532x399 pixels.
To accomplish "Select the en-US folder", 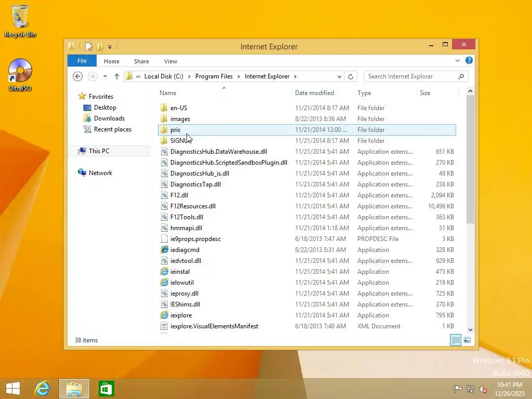I will [179, 108].
